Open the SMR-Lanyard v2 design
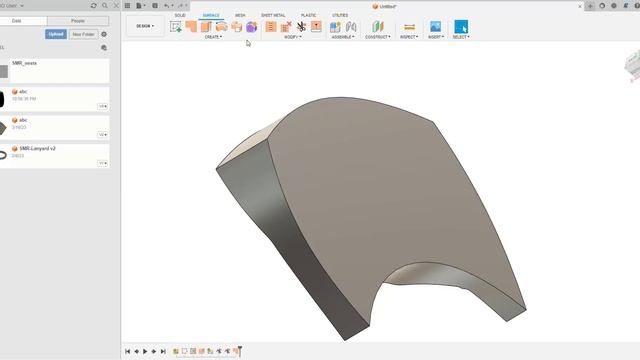The width and height of the screenshot is (640, 360). [x=54, y=156]
